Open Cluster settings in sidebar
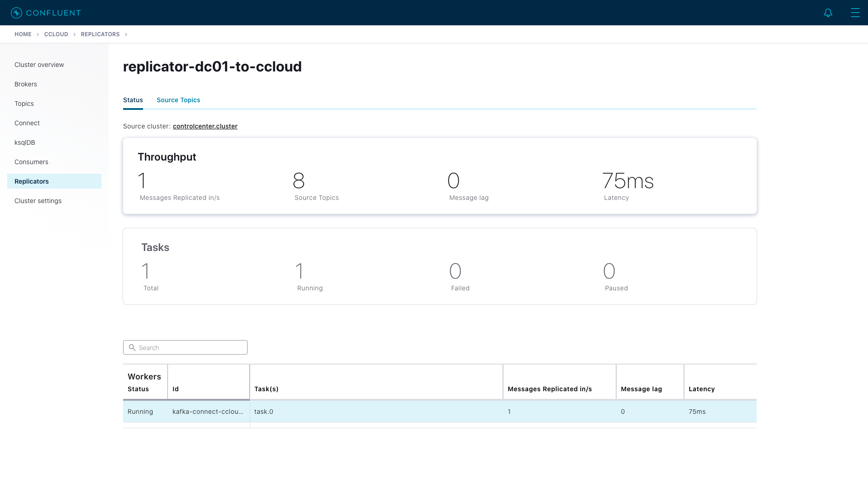Viewport: 868px width, 488px height. point(54,201)
